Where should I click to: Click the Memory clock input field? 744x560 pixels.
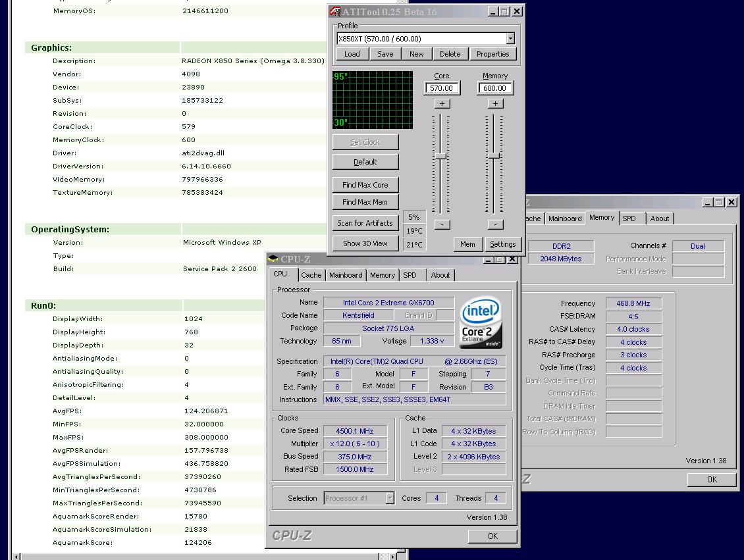pos(495,88)
